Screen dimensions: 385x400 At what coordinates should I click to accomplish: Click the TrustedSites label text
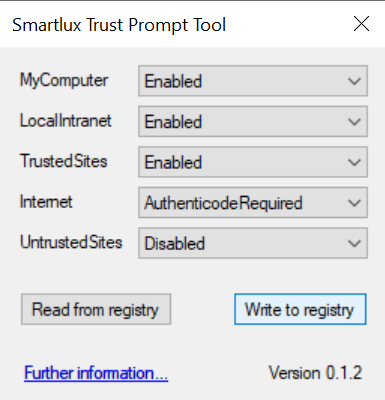click(x=64, y=161)
